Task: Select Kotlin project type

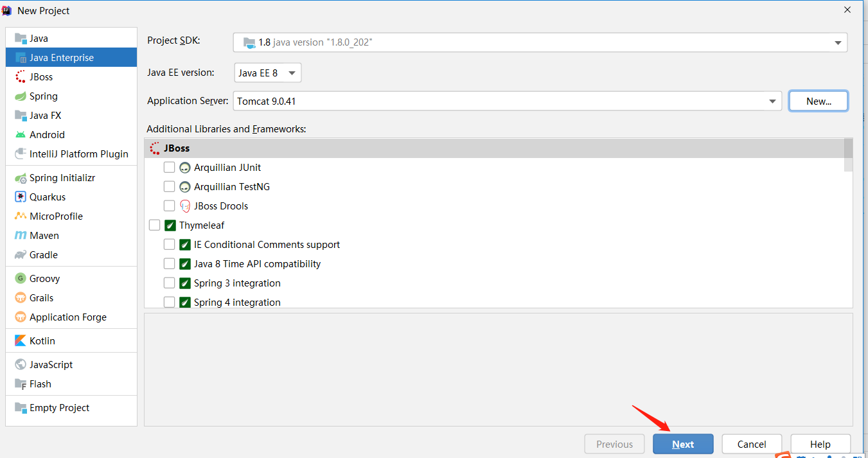Action: pos(71,341)
